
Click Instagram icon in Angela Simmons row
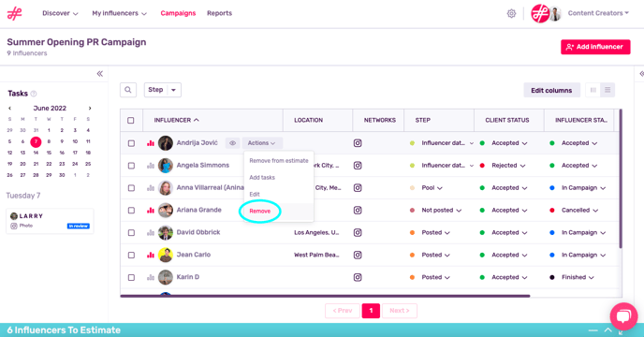point(358,166)
